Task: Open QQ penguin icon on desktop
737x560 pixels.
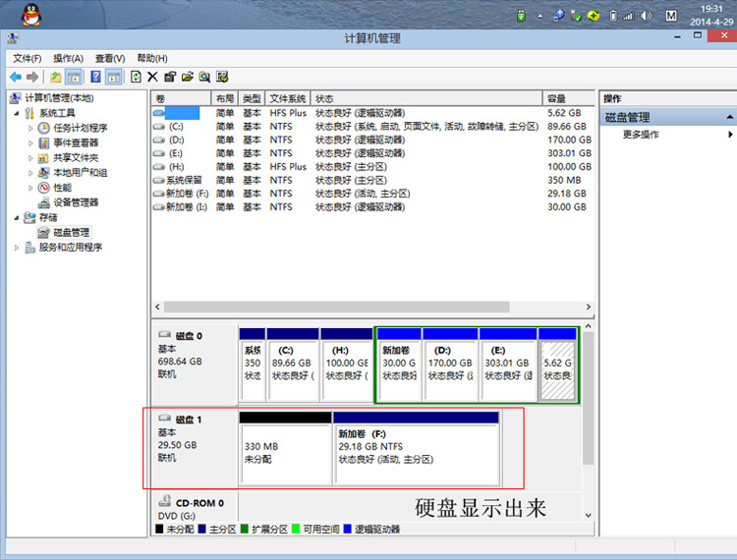Action: [x=31, y=15]
